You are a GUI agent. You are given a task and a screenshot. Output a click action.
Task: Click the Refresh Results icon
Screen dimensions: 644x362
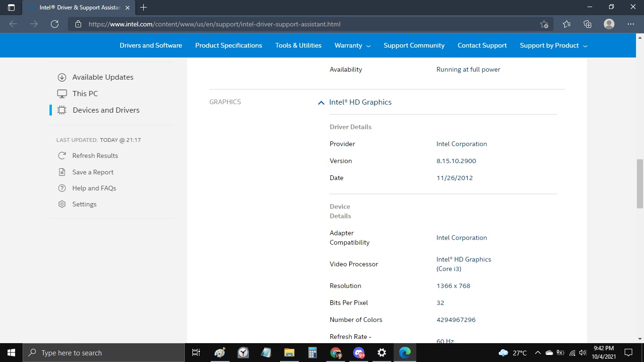[x=62, y=156]
